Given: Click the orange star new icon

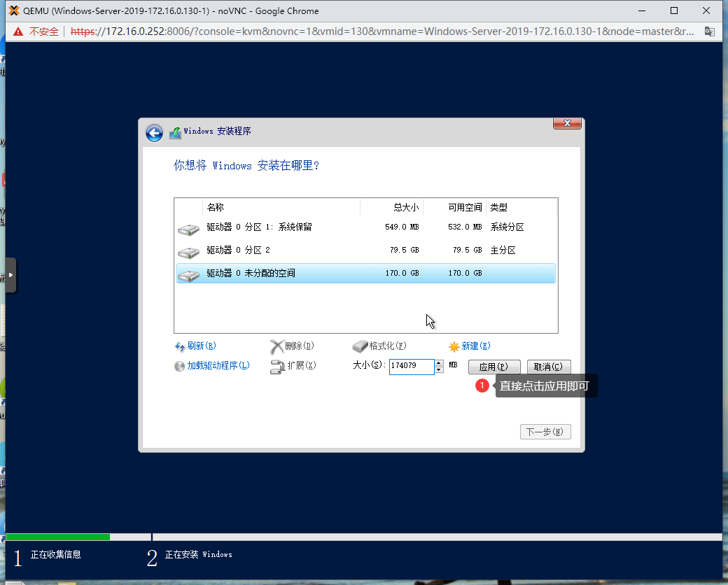Looking at the screenshot, I should click(x=454, y=346).
